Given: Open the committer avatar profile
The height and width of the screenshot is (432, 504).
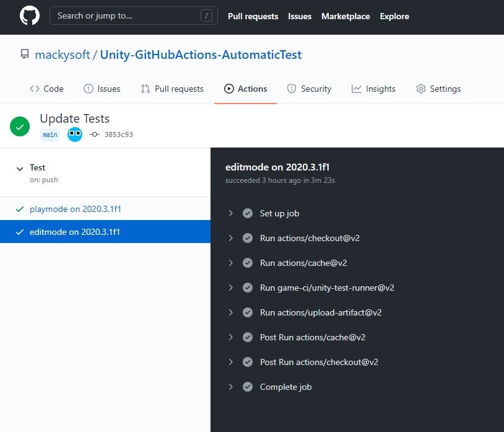Looking at the screenshot, I should pyautogui.click(x=75, y=134).
